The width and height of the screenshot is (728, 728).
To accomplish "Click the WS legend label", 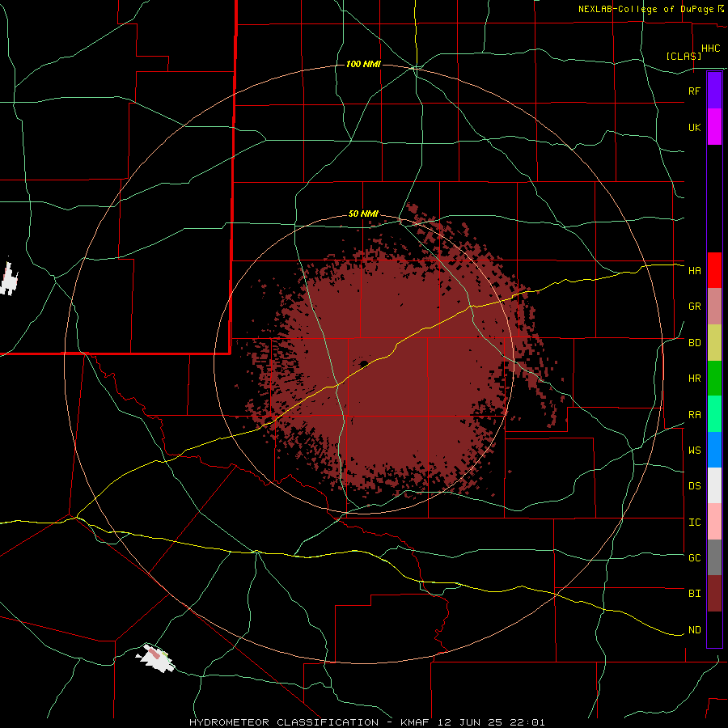I will (694, 450).
